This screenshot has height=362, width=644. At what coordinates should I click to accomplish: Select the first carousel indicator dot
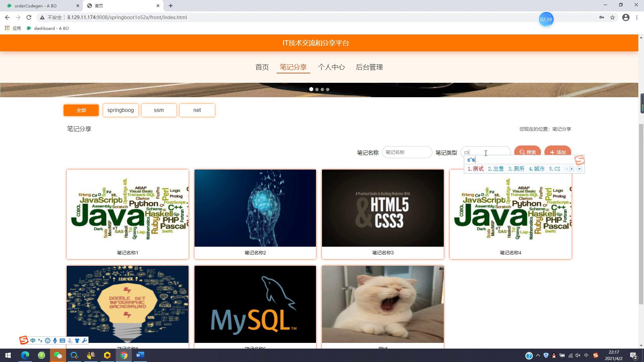[x=311, y=89]
